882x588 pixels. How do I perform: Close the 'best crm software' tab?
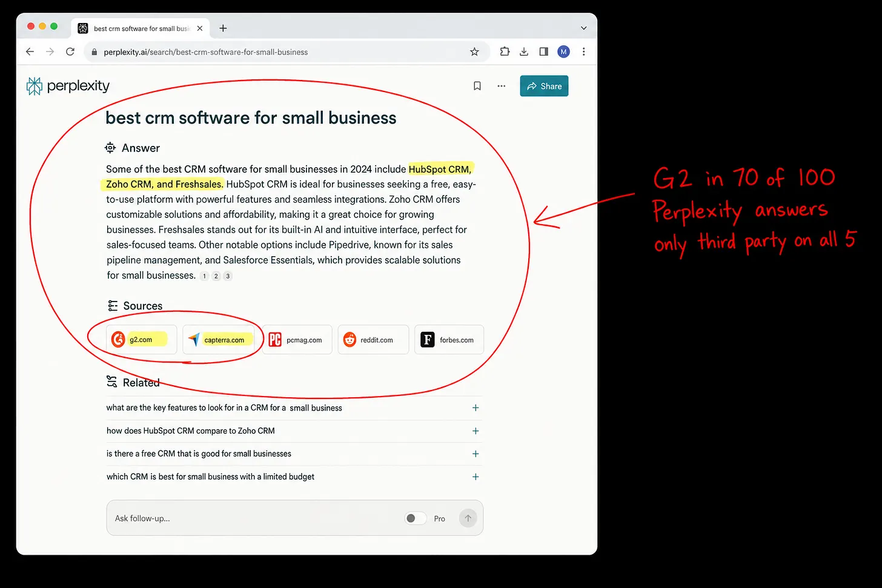point(200,28)
